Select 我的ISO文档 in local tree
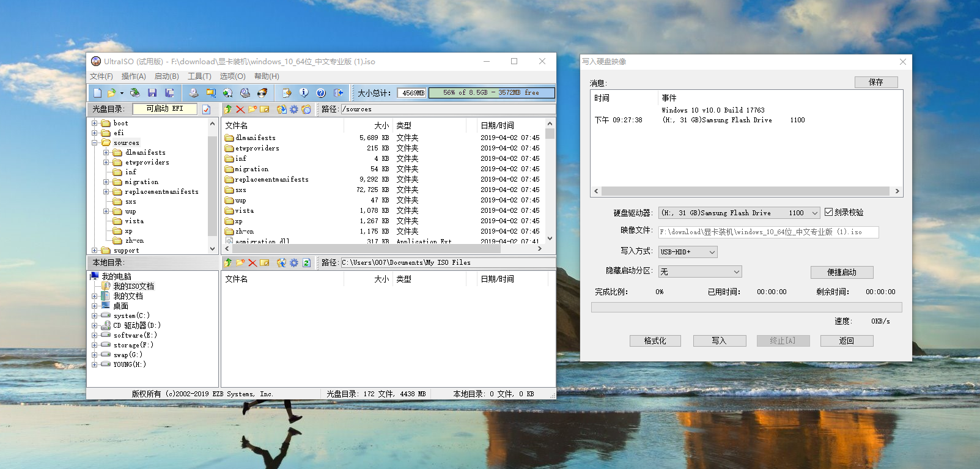The image size is (980, 469). click(x=133, y=286)
